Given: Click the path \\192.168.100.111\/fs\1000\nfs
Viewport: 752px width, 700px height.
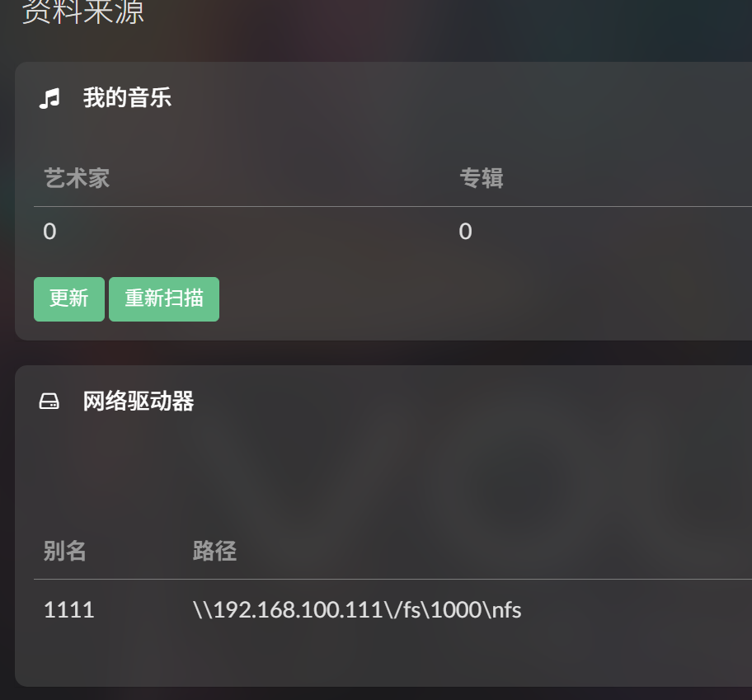Looking at the screenshot, I should point(357,610).
